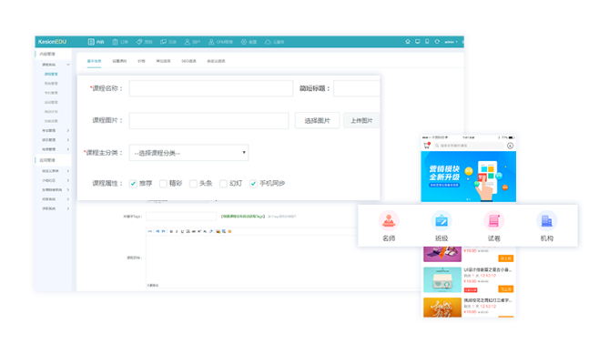Enable the 精彩 attribute checkbox

(163, 184)
